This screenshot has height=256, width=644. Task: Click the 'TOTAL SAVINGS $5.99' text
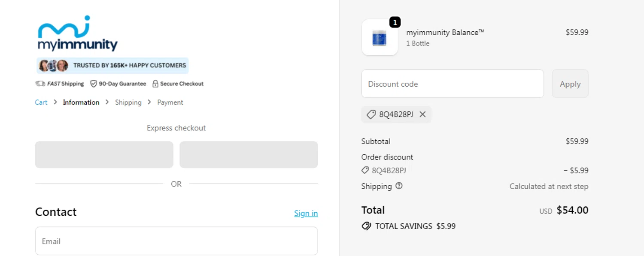pyautogui.click(x=416, y=226)
